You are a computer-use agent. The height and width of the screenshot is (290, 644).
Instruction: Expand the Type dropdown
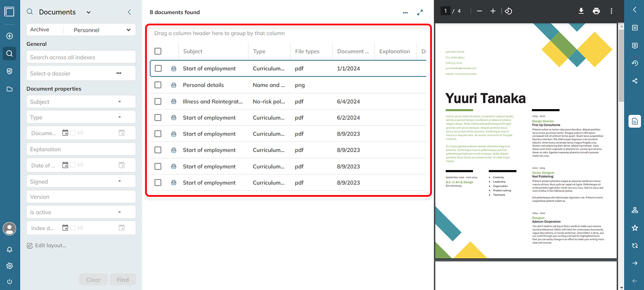120,117
